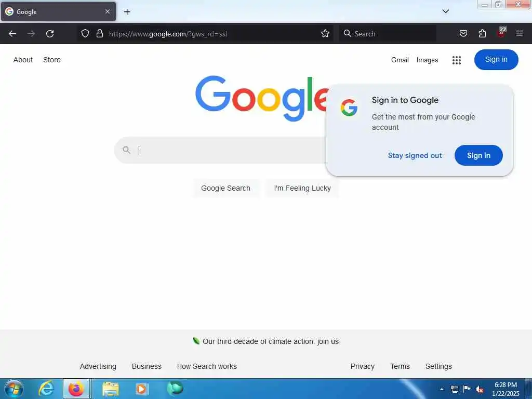
Task: Open the Gmail link
Action: pos(400,60)
